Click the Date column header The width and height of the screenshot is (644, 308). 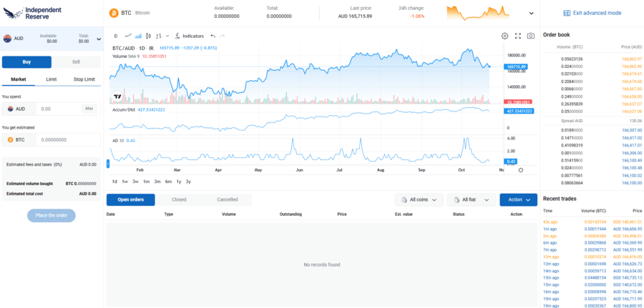[111, 214]
